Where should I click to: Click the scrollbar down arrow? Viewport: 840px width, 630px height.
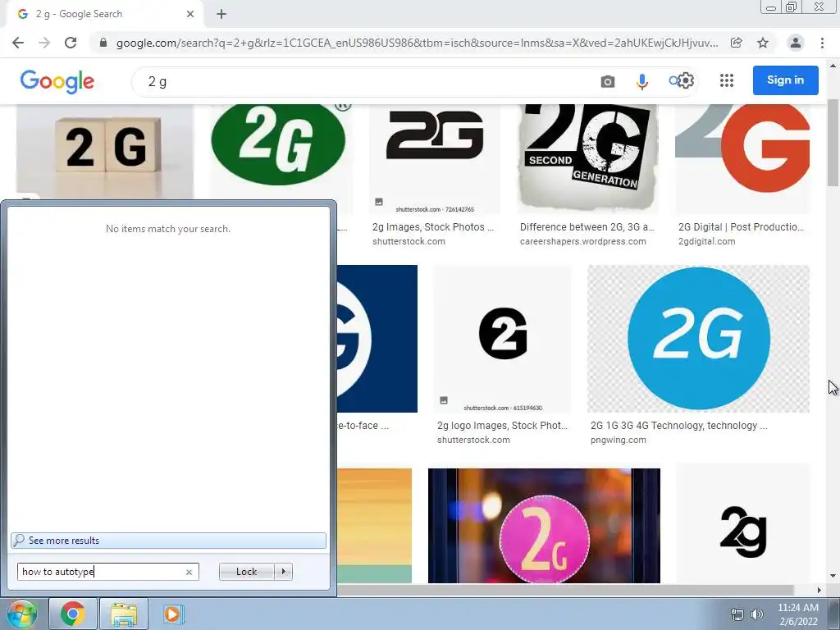tap(833, 576)
